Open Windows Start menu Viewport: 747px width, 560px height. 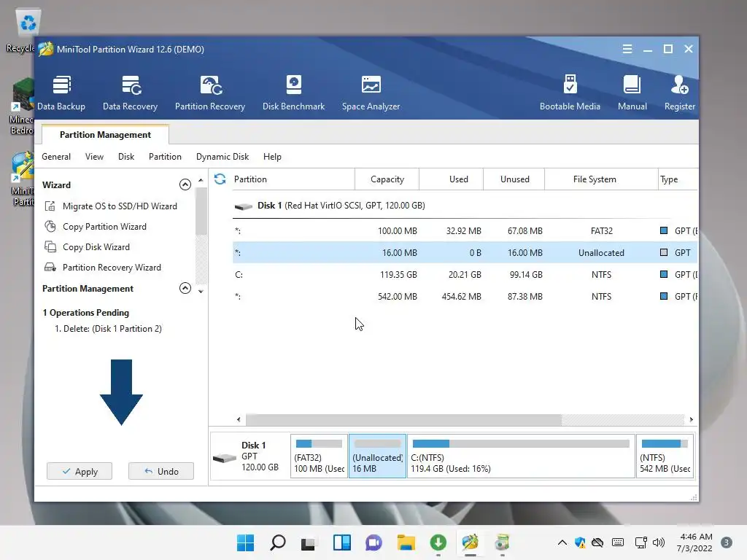245,542
